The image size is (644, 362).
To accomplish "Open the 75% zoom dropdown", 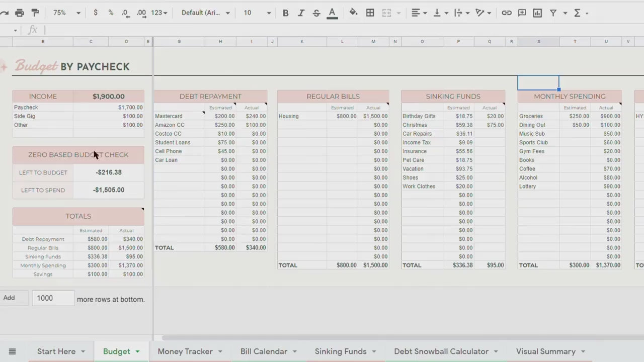I will 66,13.
